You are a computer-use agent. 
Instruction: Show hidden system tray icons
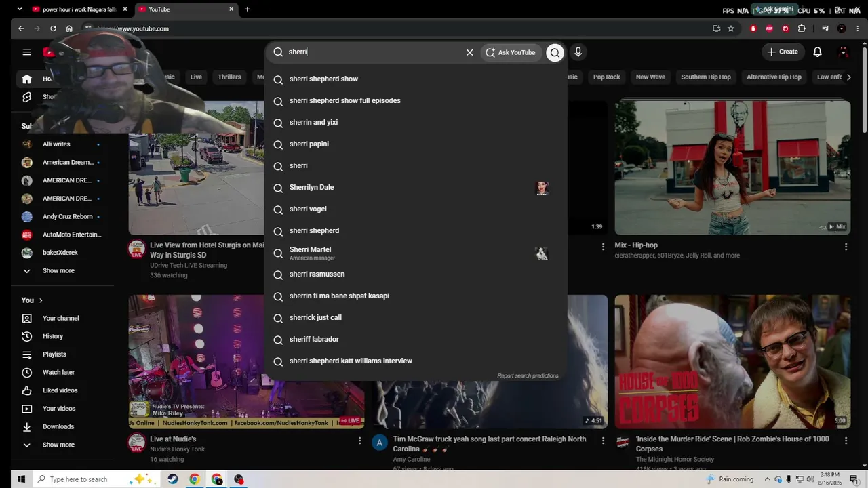[768, 479]
